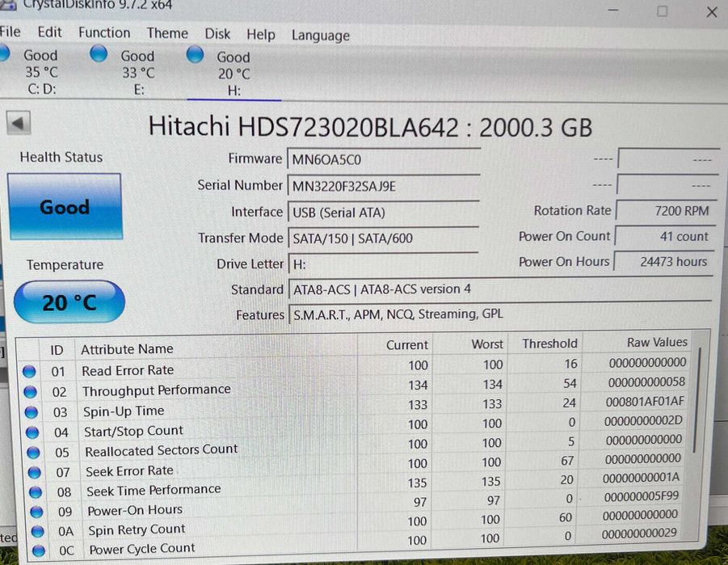Click the status icon for Power Cycle Count
The width and height of the screenshot is (728, 565).
click(x=39, y=550)
